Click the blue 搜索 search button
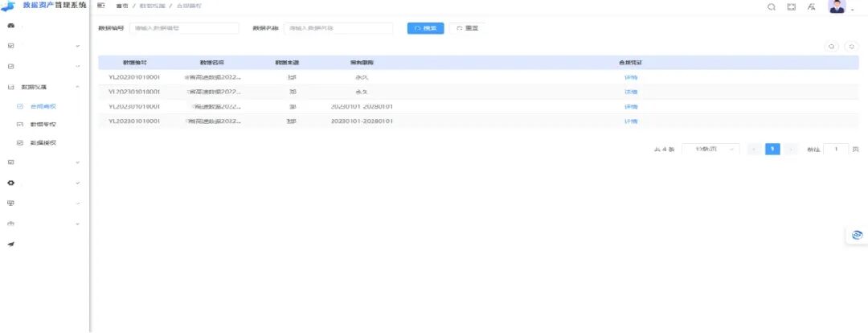This screenshot has width=868, height=333. coord(426,28)
